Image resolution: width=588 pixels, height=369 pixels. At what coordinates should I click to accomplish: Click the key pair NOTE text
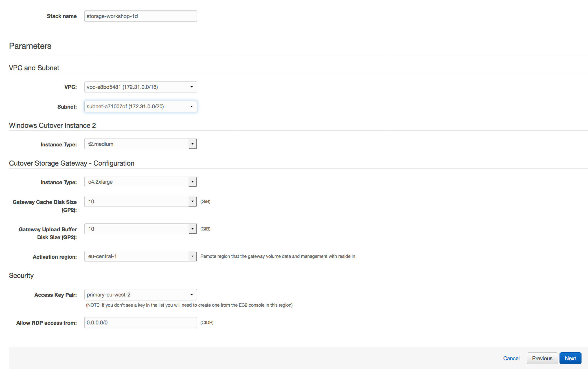point(189,305)
